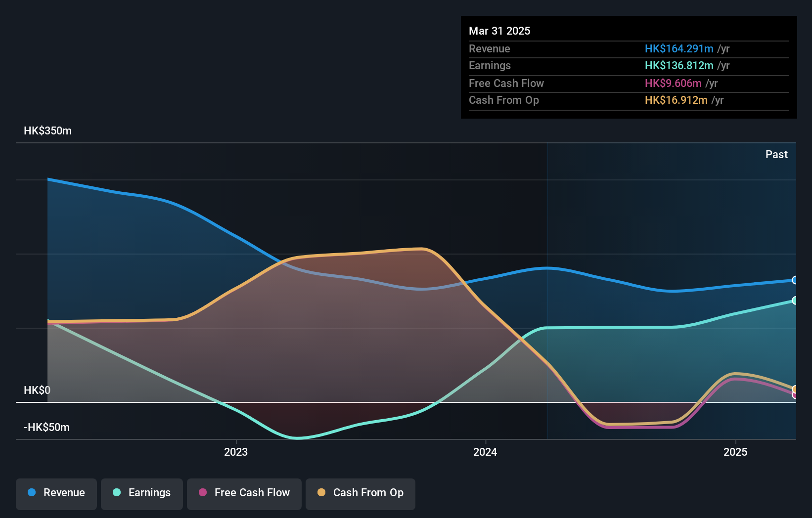Click the HK$164.291m Revenue value
Screen dimensions: 812x518
click(678, 48)
